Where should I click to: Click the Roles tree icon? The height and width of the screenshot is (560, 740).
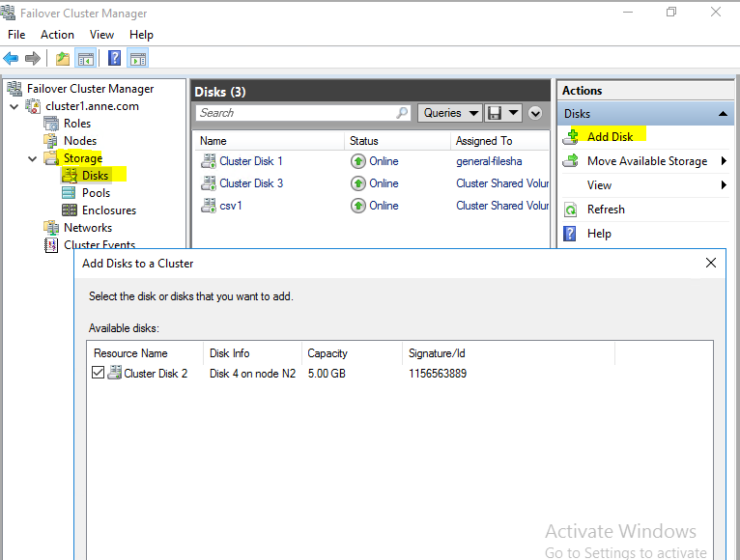tap(51, 124)
